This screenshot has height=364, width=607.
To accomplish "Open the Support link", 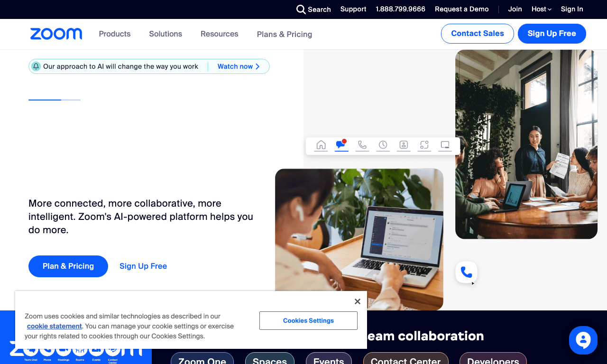I will coord(353,9).
